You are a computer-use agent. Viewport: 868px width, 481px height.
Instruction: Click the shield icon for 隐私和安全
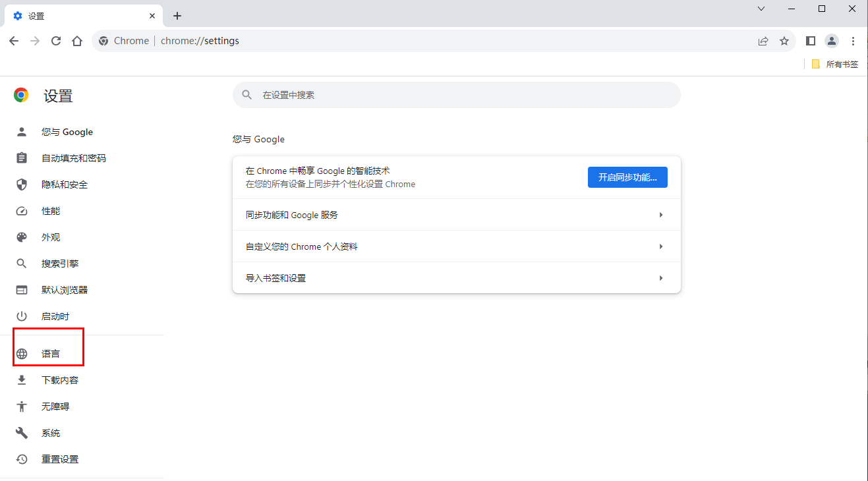22,184
